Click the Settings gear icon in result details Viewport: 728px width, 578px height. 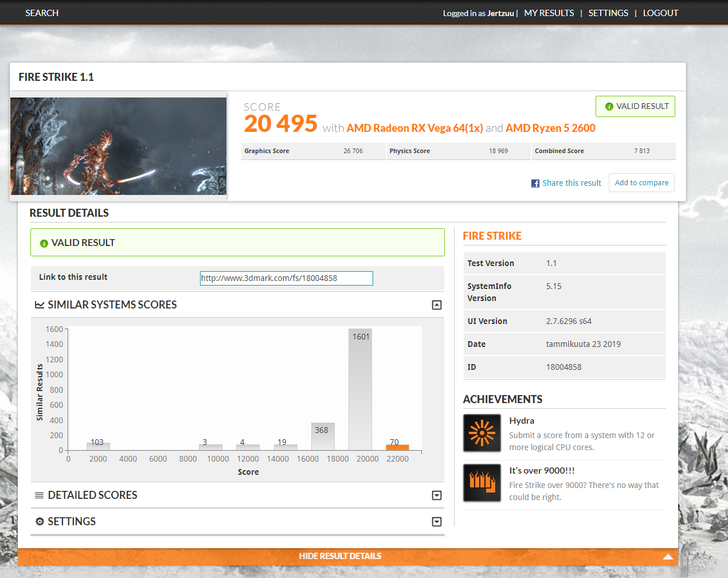pos(40,521)
